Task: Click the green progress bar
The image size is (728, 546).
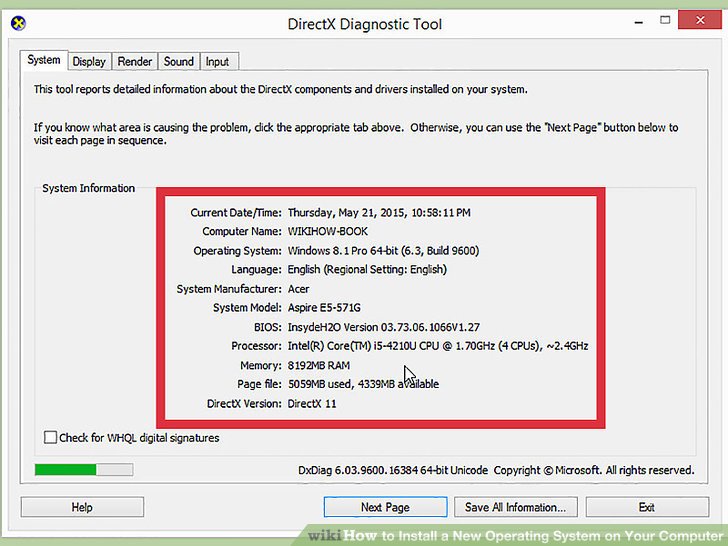Action: [x=84, y=470]
